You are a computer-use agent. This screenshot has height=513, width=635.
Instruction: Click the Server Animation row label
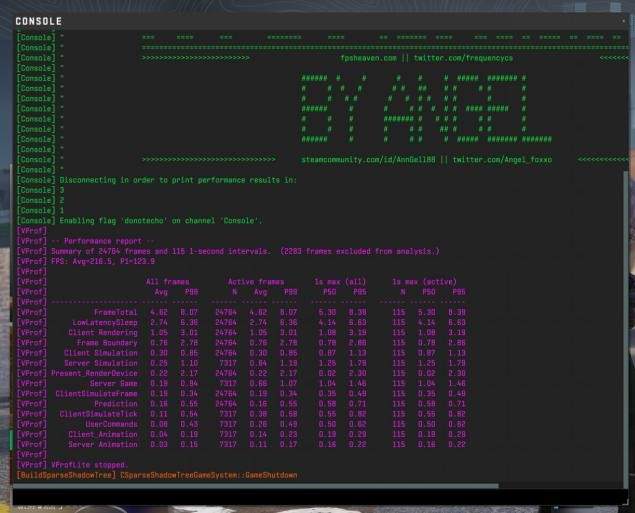(x=103, y=444)
